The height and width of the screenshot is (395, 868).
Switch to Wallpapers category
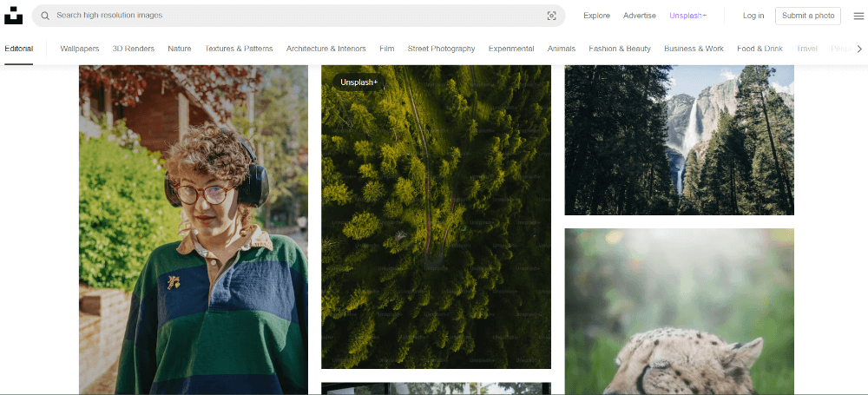point(80,49)
